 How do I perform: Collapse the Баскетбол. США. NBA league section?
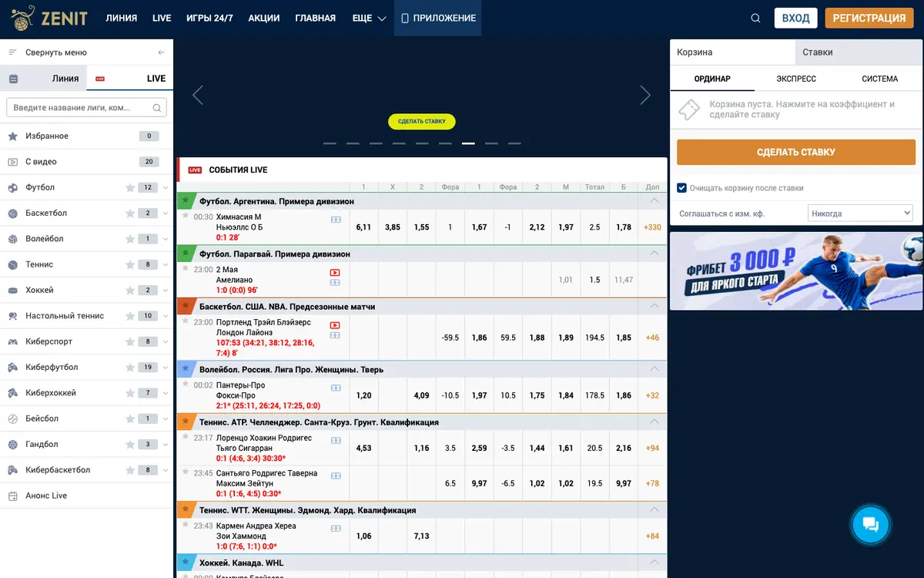coord(654,306)
